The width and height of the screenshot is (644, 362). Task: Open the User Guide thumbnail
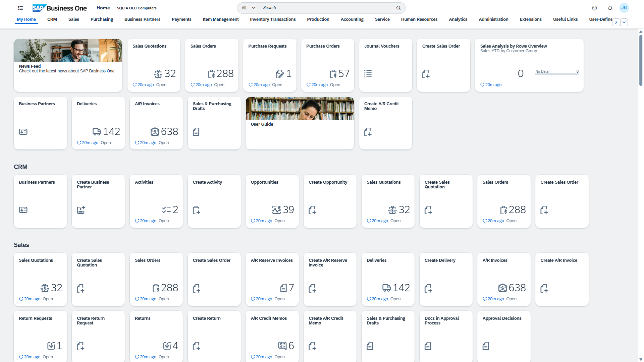click(x=300, y=108)
